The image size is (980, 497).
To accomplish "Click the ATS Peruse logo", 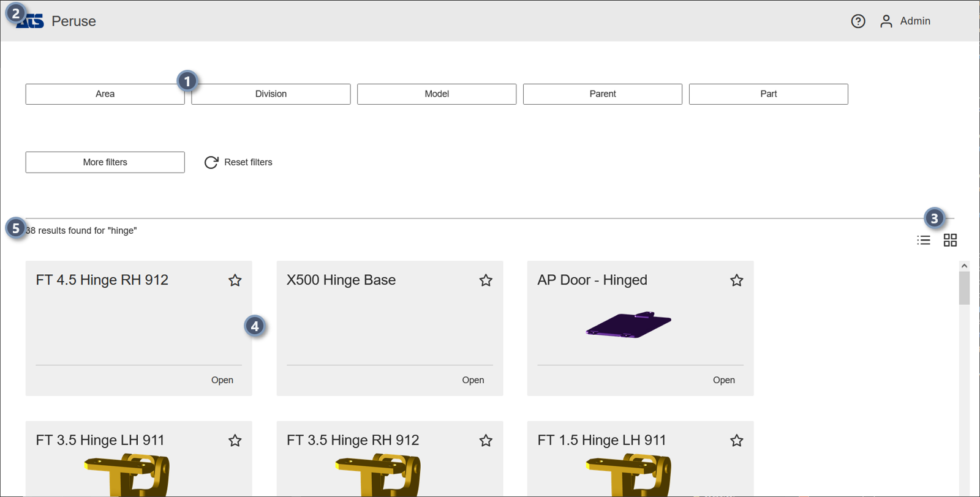I will 32,22.
